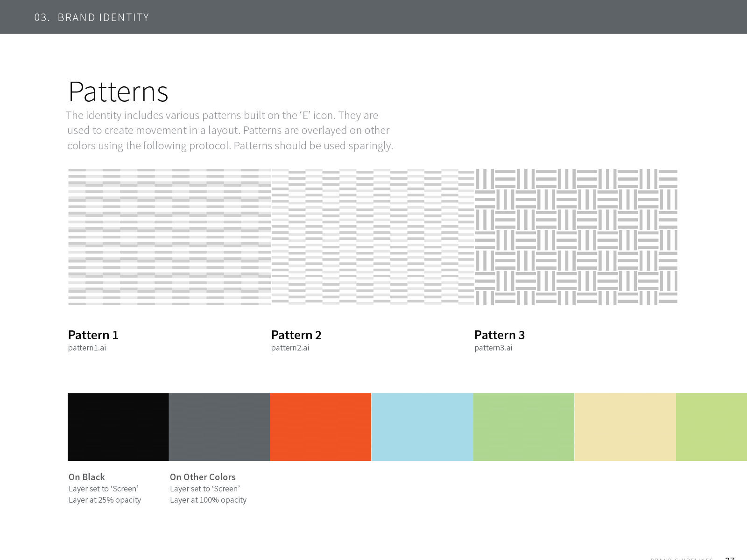Click the "Pattern 2" heading
The height and width of the screenshot is (560, 747).
coord(296,335)
